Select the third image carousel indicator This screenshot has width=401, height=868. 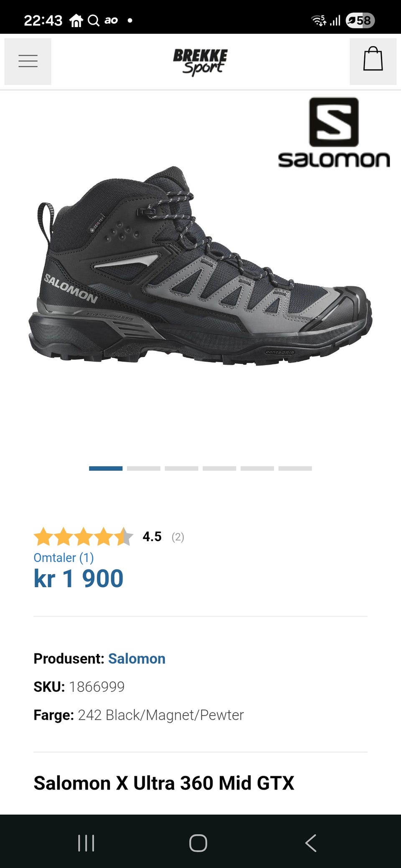pos(181,469)
